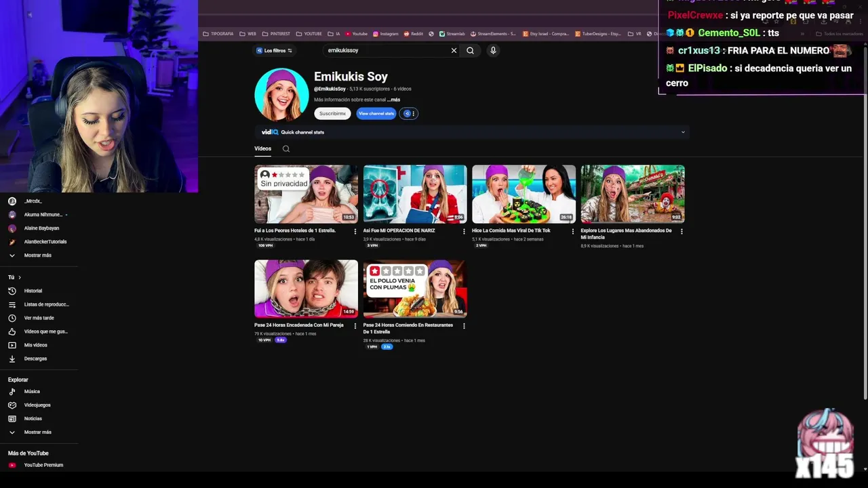The width and height of the screenshot is (868, 488).
Task: Open the Los filtros dropdown
Action: click(x=274, y=50)
